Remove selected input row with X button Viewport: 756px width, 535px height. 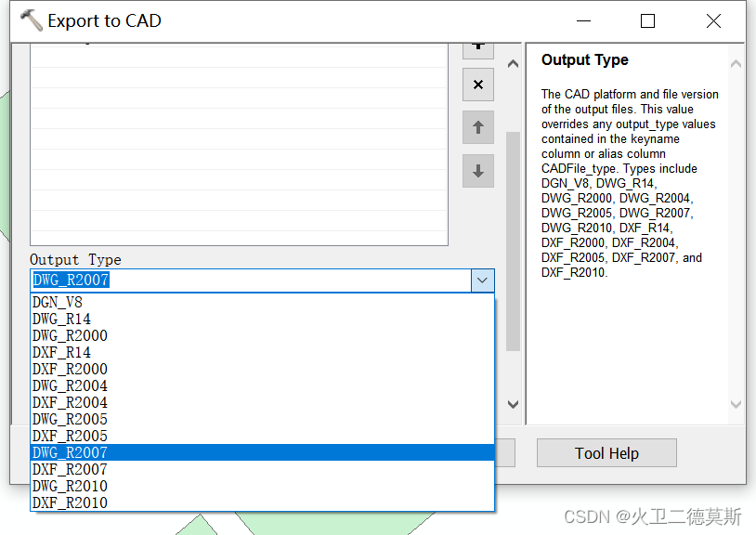pos(477,85)
